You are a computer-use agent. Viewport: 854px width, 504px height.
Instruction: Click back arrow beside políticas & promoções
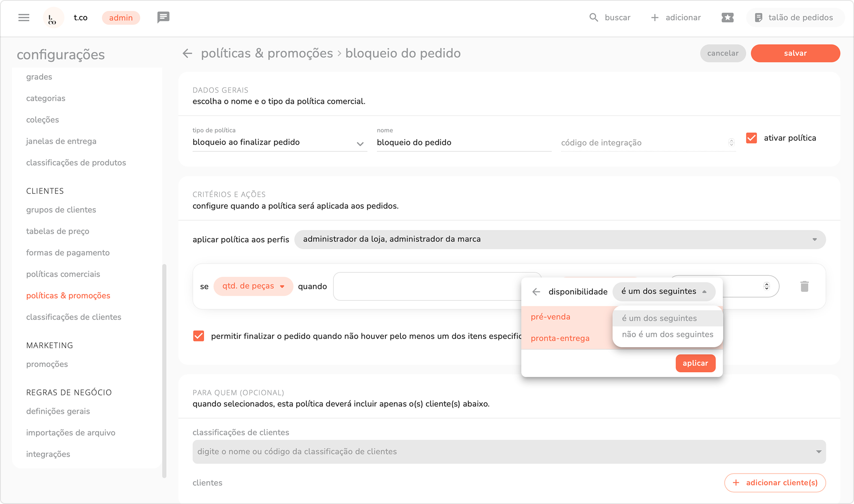187,53
